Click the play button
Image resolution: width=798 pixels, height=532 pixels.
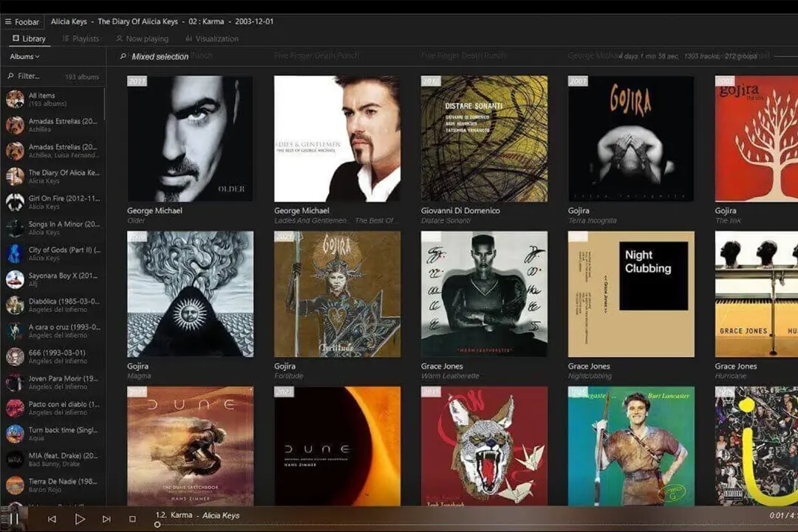pyautogui.click(x=80, y=519)
